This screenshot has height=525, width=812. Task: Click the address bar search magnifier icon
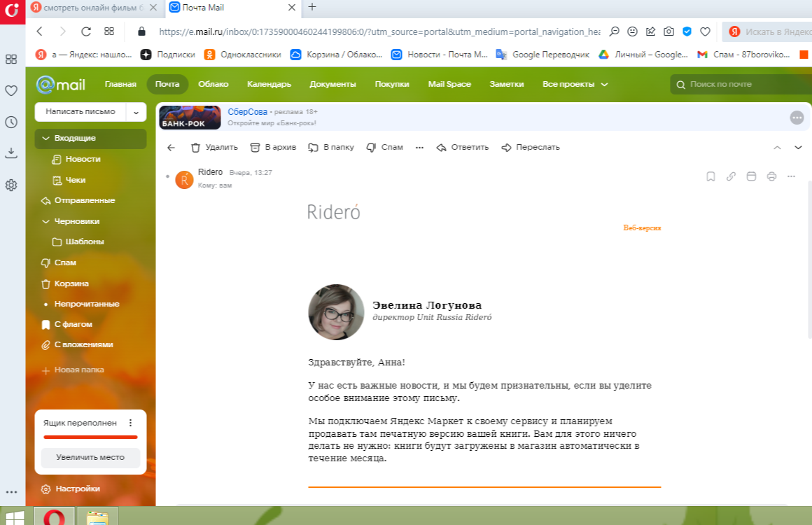pyautogui.click(x=614, y=31)
